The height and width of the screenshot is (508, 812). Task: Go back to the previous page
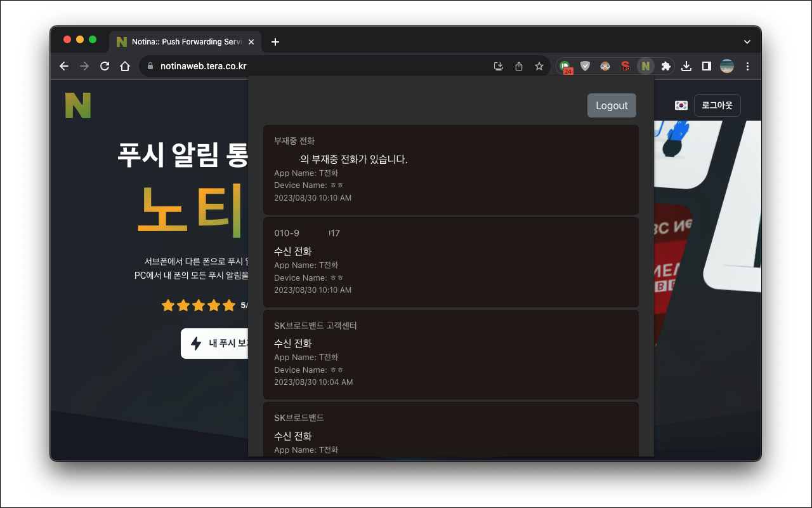(63, 66)
